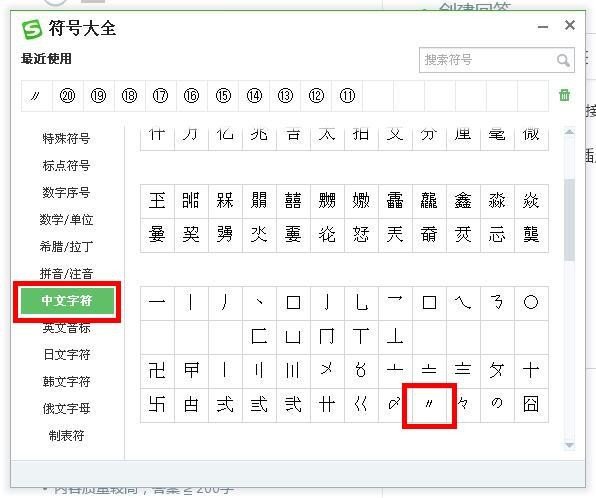The image size is (596, 498).
Task: Open the 数学/单位 category
Action: [66, 219]
